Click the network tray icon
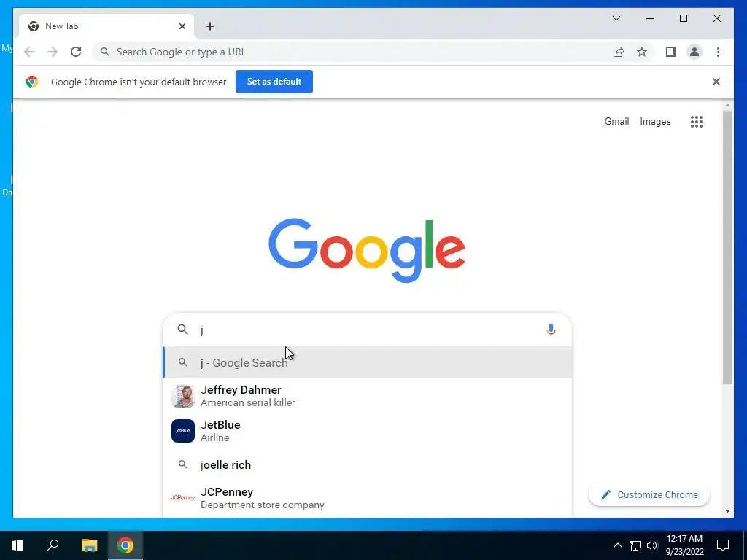This screenshot has width=747, height=560. 635,545
